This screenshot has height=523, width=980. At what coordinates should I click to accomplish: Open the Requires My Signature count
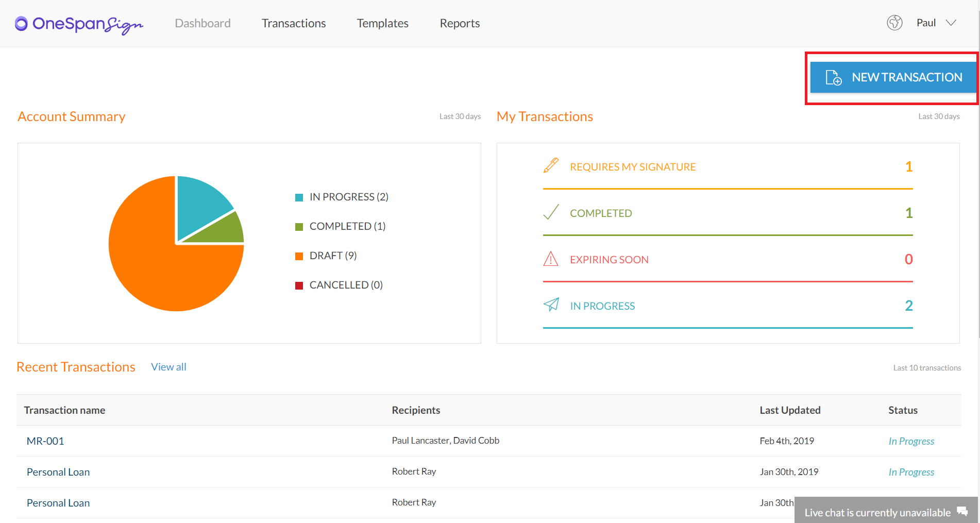point(909,166)
